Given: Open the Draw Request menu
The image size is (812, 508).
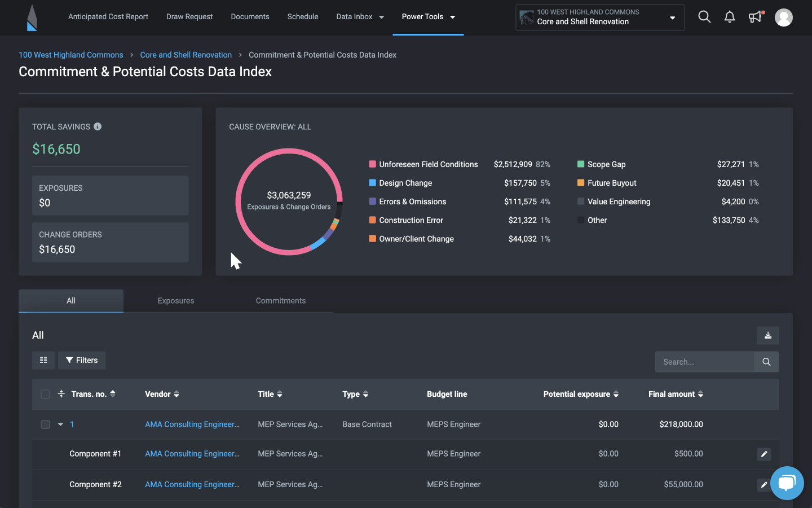Looking at the screenshot, I should pyautogui.click(x=189, y=17).
